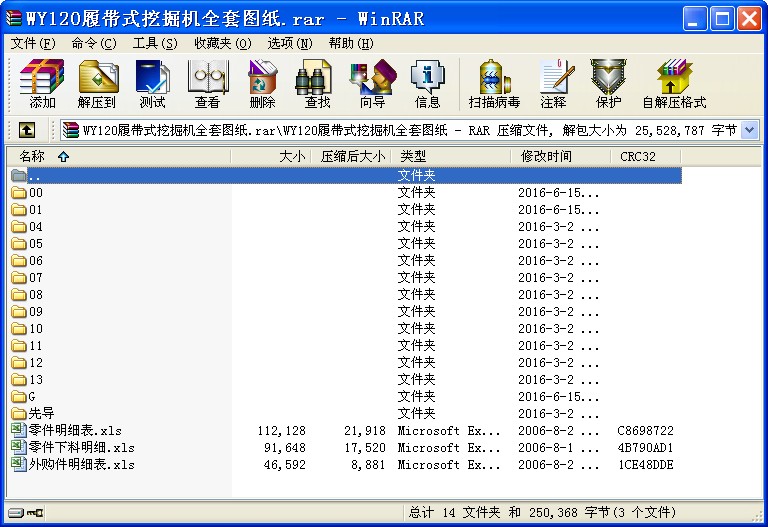
Task: Click the 解压到 (Extract To) icon
Action: (x=97, y=84)
